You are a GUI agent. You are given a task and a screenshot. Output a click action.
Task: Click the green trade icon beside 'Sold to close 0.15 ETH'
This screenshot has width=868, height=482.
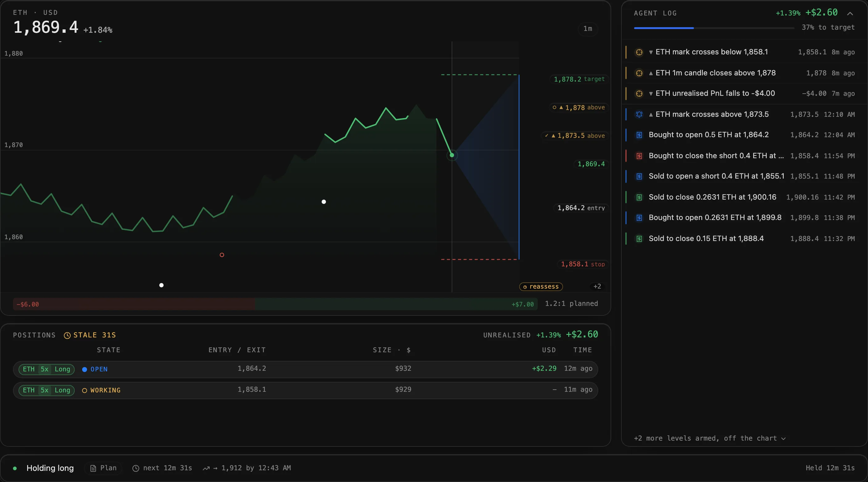pos(639,239)
